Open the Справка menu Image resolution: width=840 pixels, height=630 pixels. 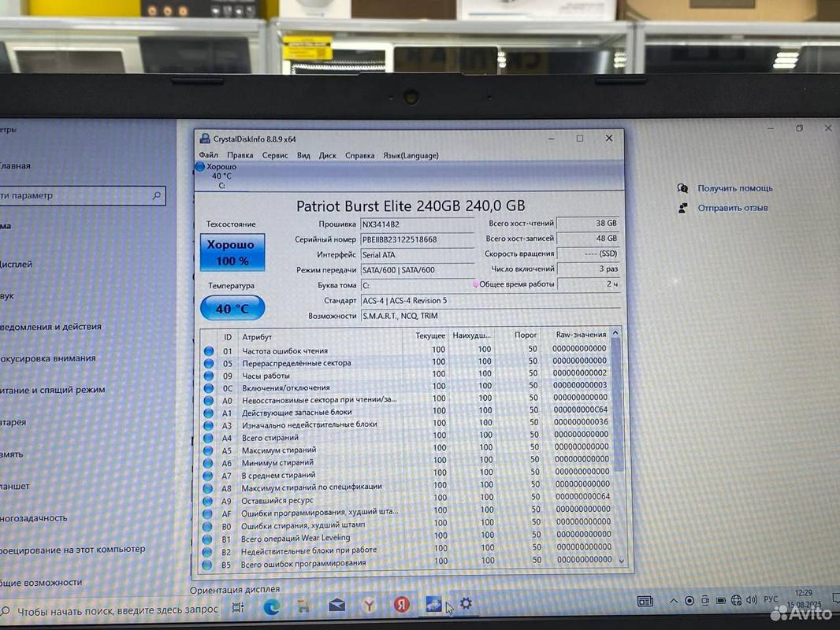coord(359,155)
